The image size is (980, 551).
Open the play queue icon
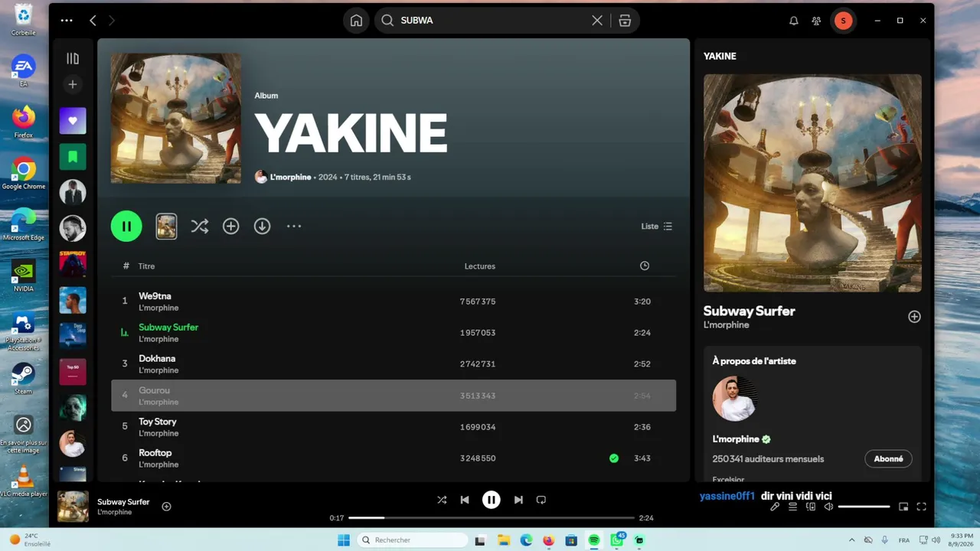[x=792, y=507]
